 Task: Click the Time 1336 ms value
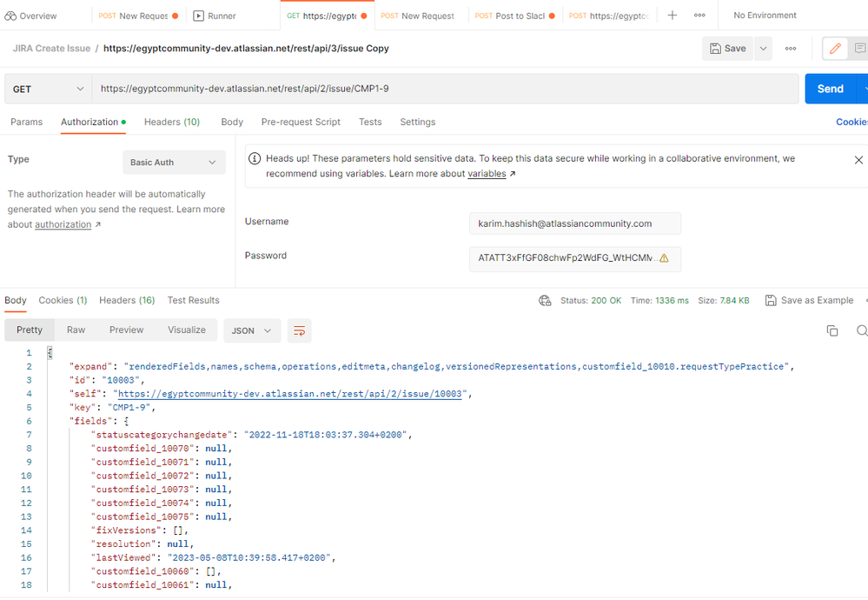[x=672, y=300]
